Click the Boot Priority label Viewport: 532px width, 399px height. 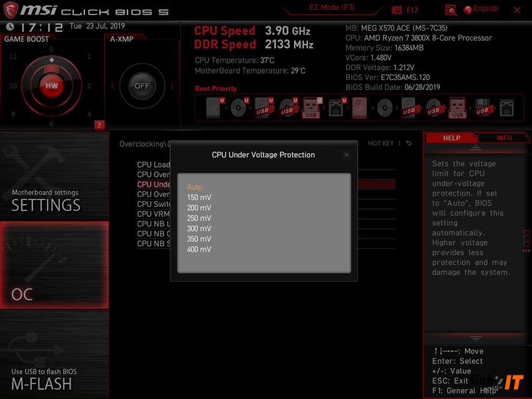pos(216,88)
